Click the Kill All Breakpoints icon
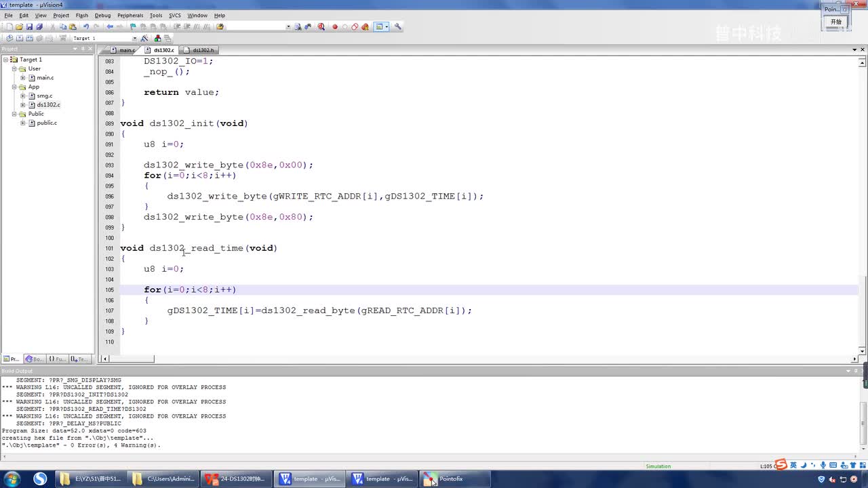This screenshot has height=488, width=868. (x=365, y=27)
